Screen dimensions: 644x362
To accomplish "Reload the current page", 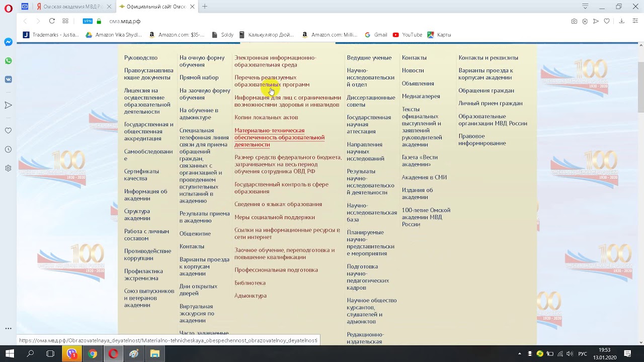I will pyautogui.click(x=52, y=21).
